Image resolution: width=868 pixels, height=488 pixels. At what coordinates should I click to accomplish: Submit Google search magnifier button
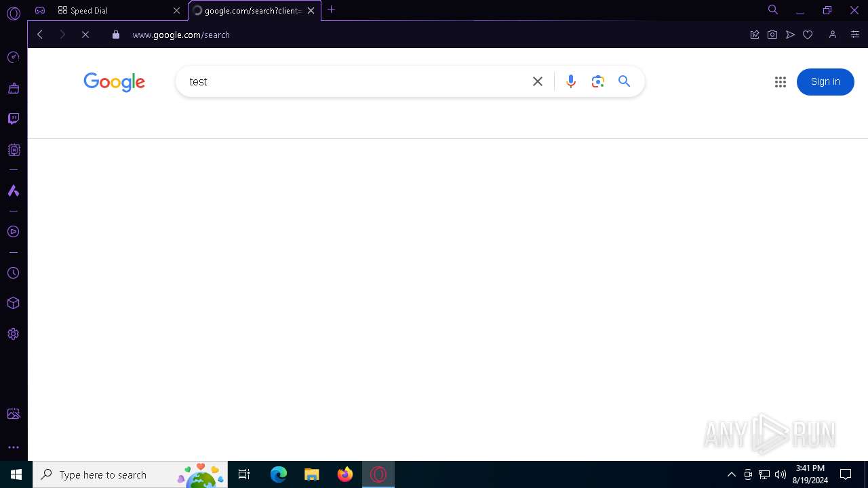[x=625, y=81]
